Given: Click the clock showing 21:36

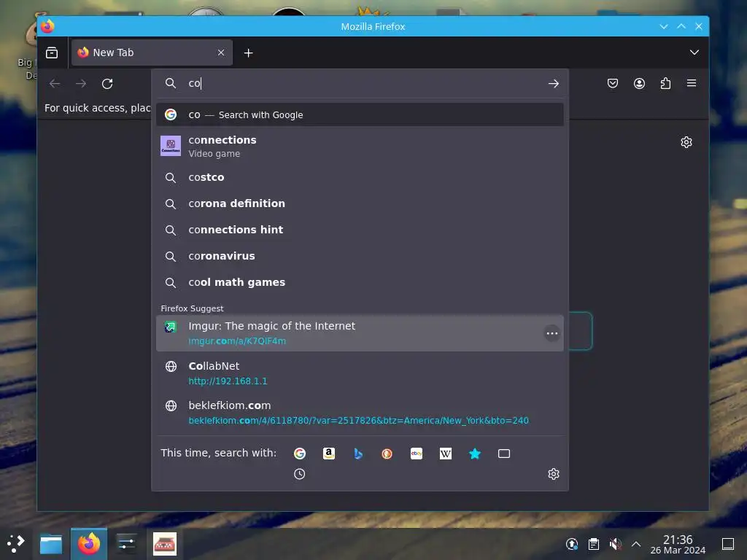Looking at the screenshot, I should pos(678,544).
